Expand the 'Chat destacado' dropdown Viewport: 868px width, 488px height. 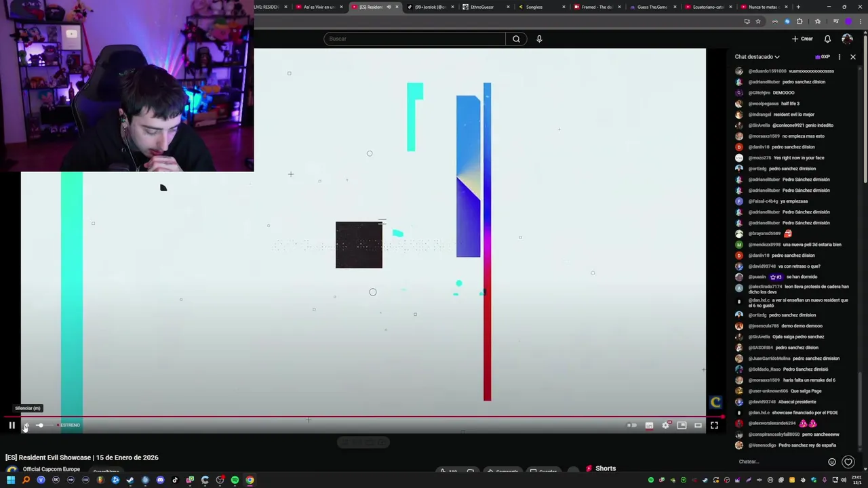[757, 57]
